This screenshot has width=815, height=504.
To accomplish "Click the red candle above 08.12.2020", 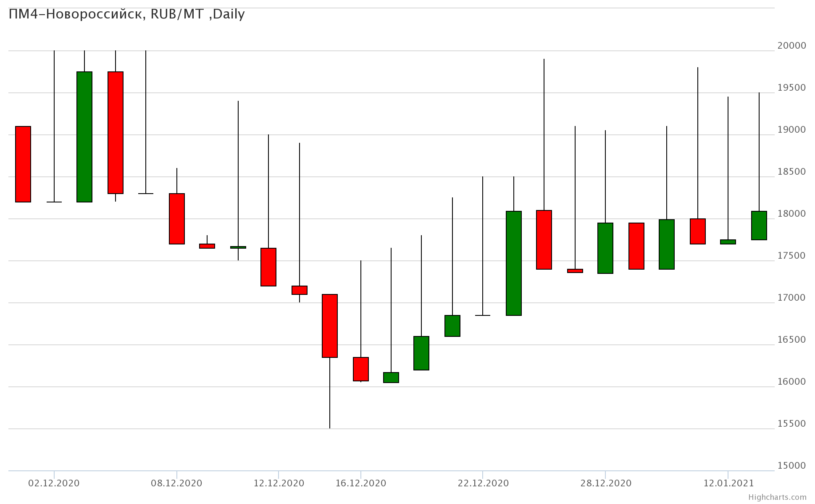I will 177,218.
